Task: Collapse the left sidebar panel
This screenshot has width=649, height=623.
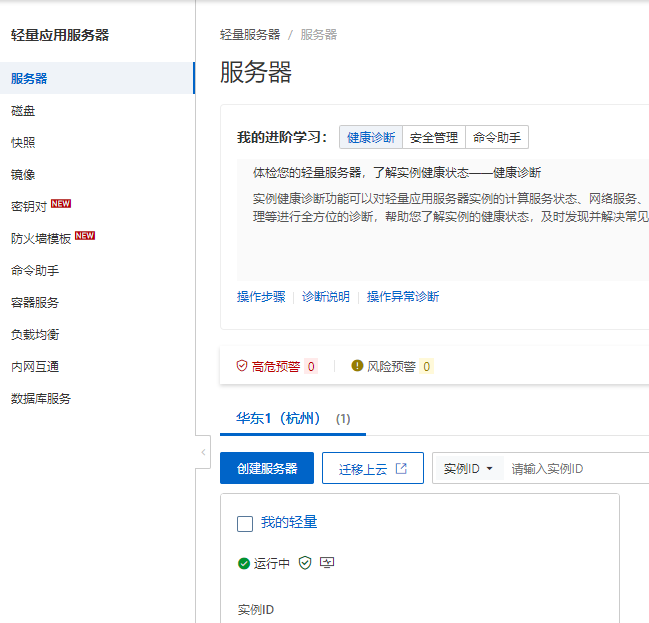Action: point(204,452)
